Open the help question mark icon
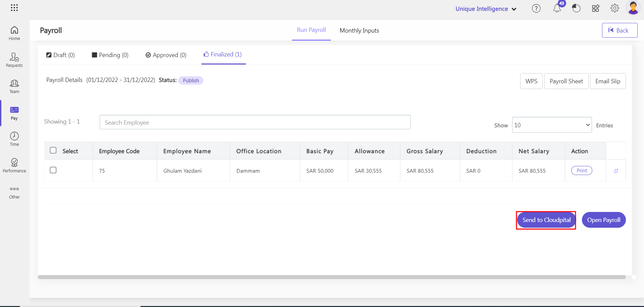The image size is (644, 307). pyautogui.click(x=536, y=8)
